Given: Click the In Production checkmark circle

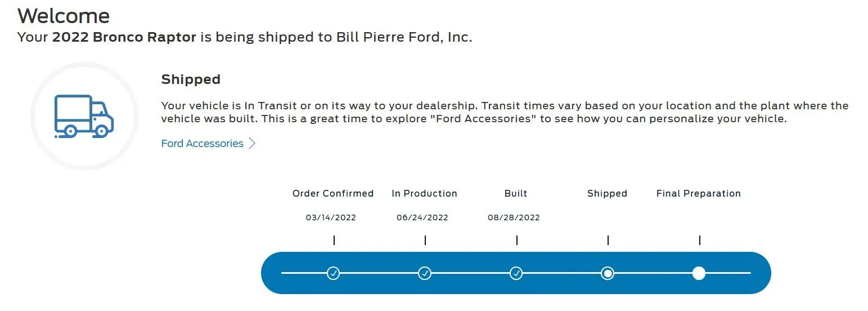Looking at the screenshot, I should [425, 273].
